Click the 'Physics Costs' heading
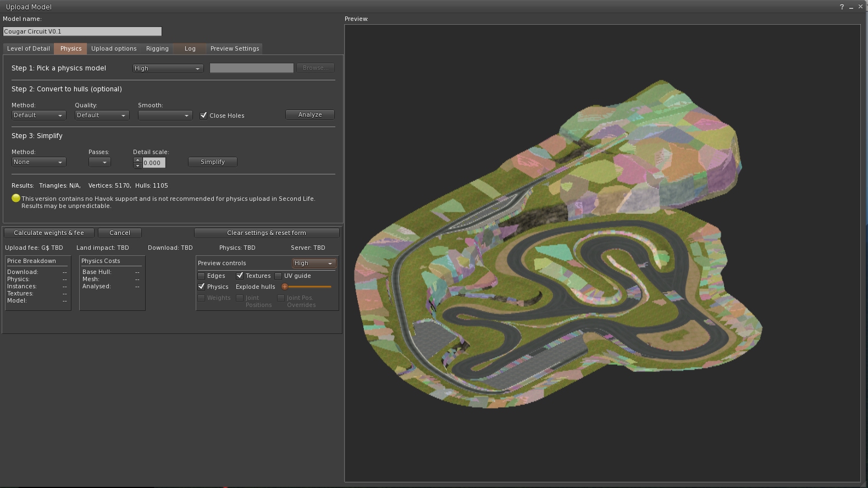The height and width of the screenshot is (488, 868). (101, 261)
